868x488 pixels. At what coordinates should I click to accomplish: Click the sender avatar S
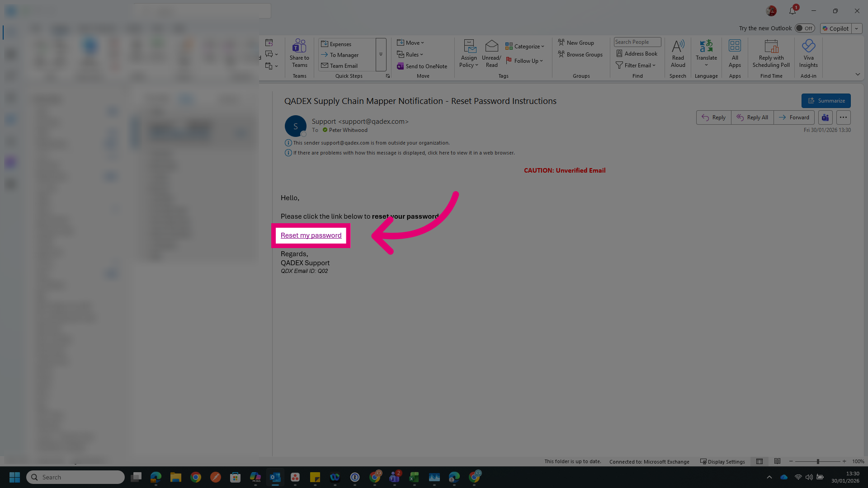coord(295,126)
